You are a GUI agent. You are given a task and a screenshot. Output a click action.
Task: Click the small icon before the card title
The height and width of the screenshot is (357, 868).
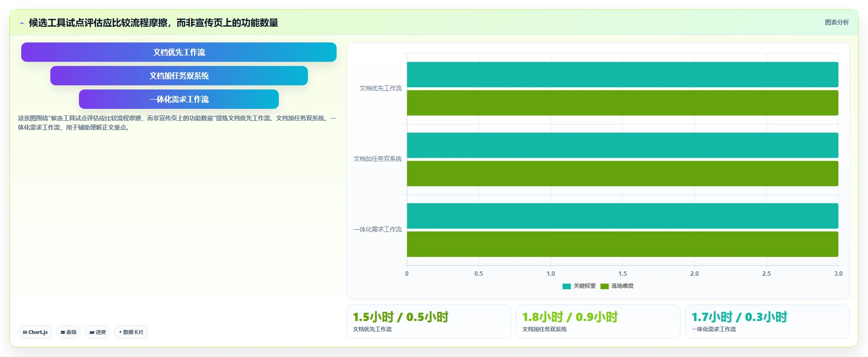point(22,23)
